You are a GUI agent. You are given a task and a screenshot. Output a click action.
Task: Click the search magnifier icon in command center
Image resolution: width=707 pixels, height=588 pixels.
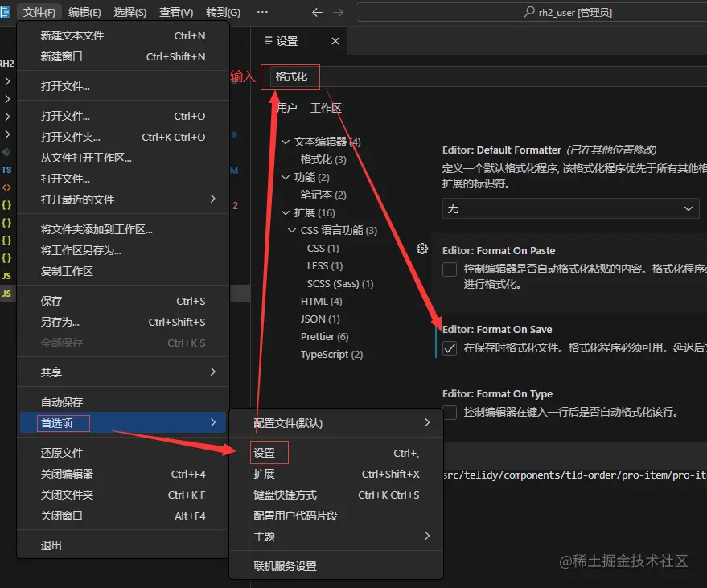[x=529, y=12]
